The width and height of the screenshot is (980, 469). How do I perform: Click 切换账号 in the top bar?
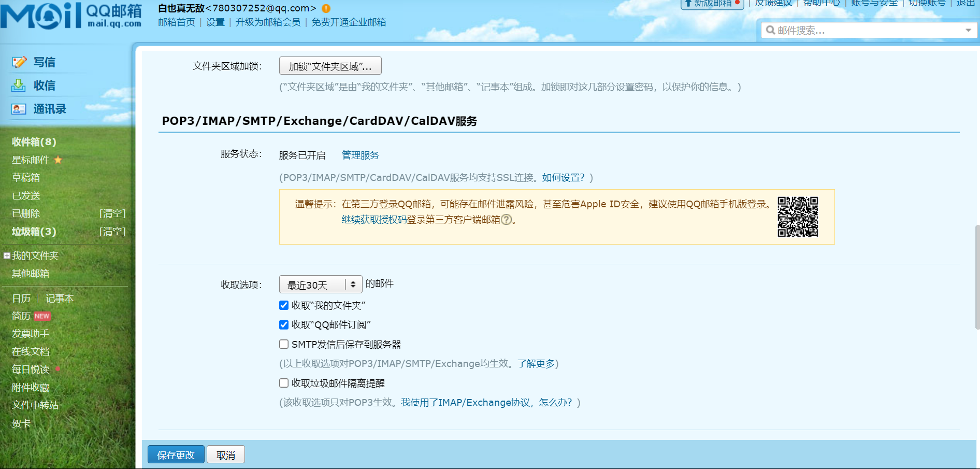[x=927, y=3]
